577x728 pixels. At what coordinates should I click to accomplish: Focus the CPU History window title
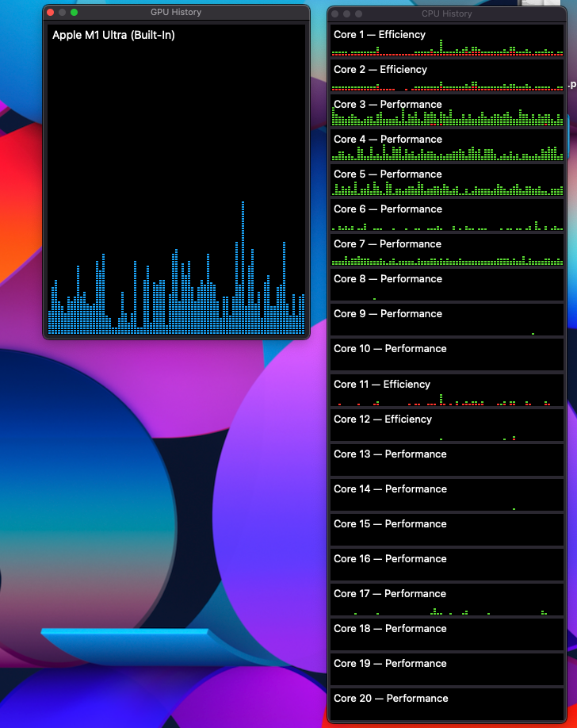(446, 14)
